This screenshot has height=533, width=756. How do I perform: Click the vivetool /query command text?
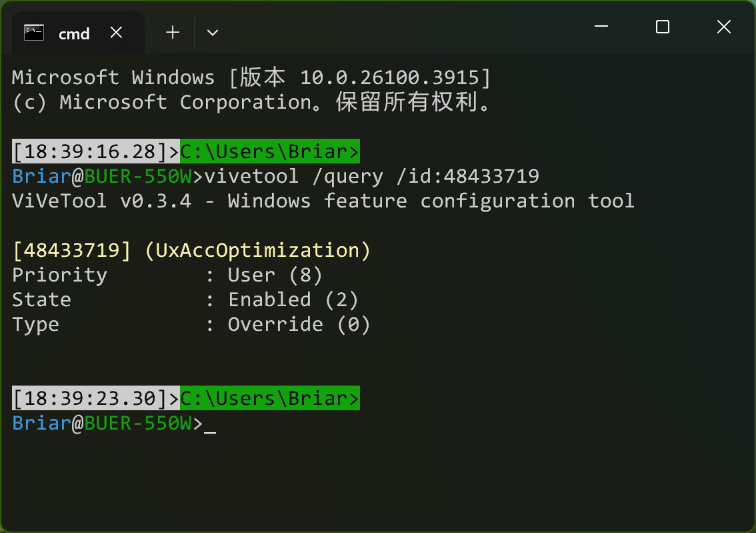[x=372, y=177]
